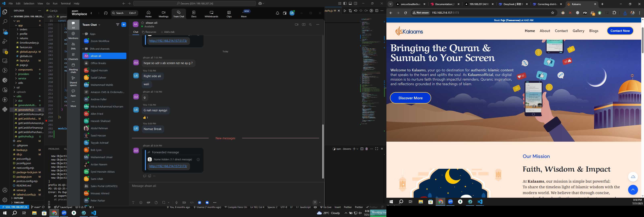Open Mentions in Zoom sidebar
Screen dimensions: 644x217
[73, 35]
